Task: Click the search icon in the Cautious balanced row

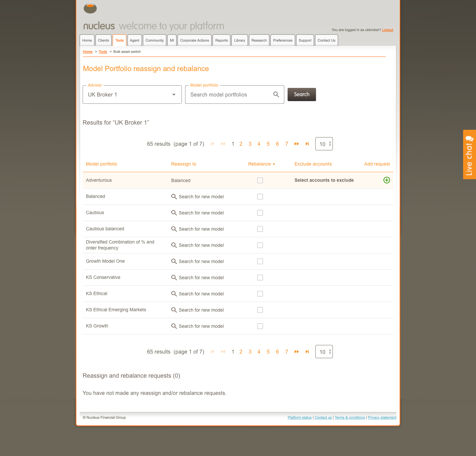Action: pos(174,229)
